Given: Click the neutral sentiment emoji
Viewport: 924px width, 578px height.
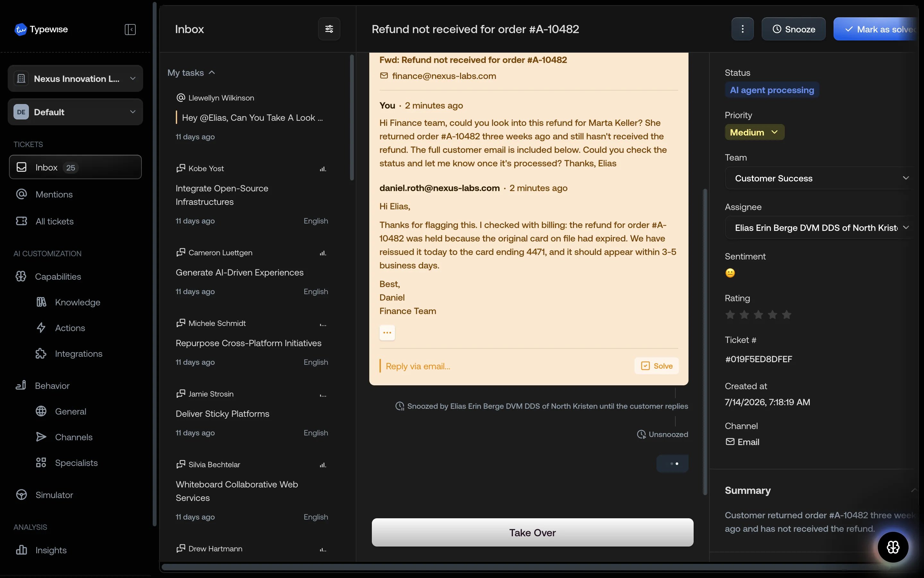Looking at the screenshot, I should 730,273.
